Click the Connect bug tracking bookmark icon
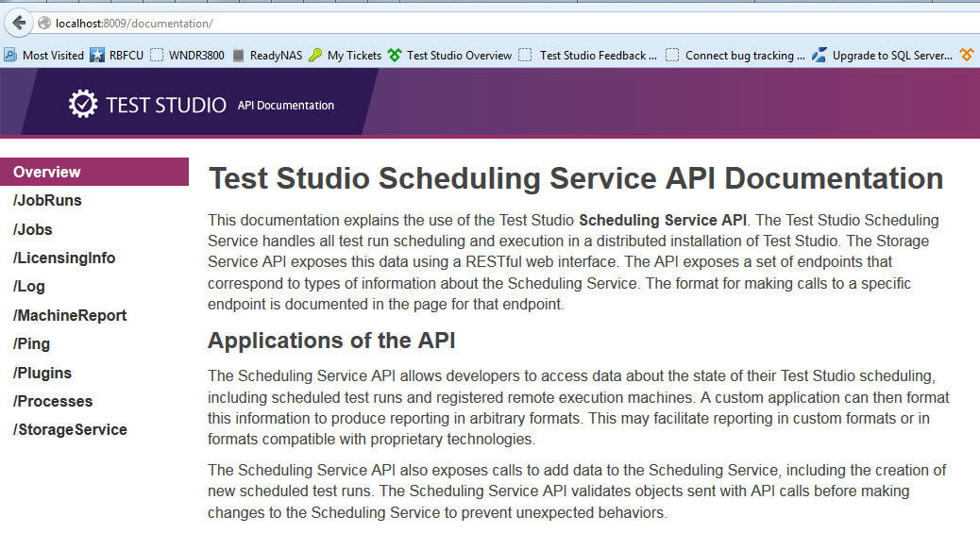 (x=672, y=55)
